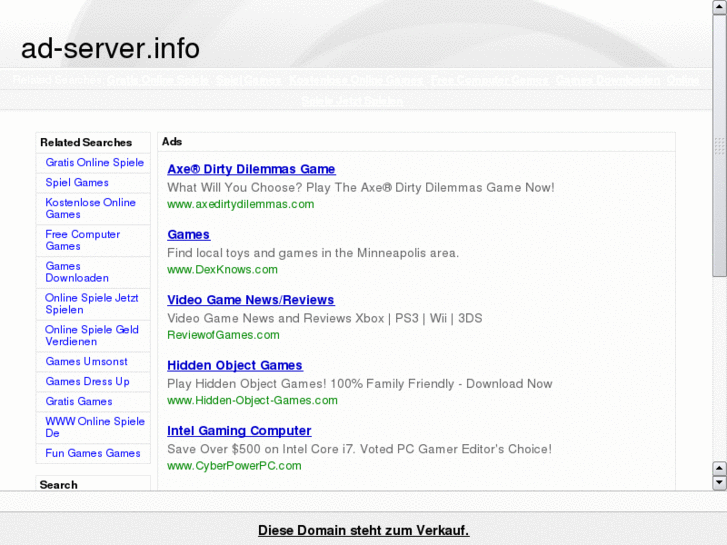Open the Games ad title link
Image resolution: width=727 pixels, height=545 pixels.
point(189,235)
